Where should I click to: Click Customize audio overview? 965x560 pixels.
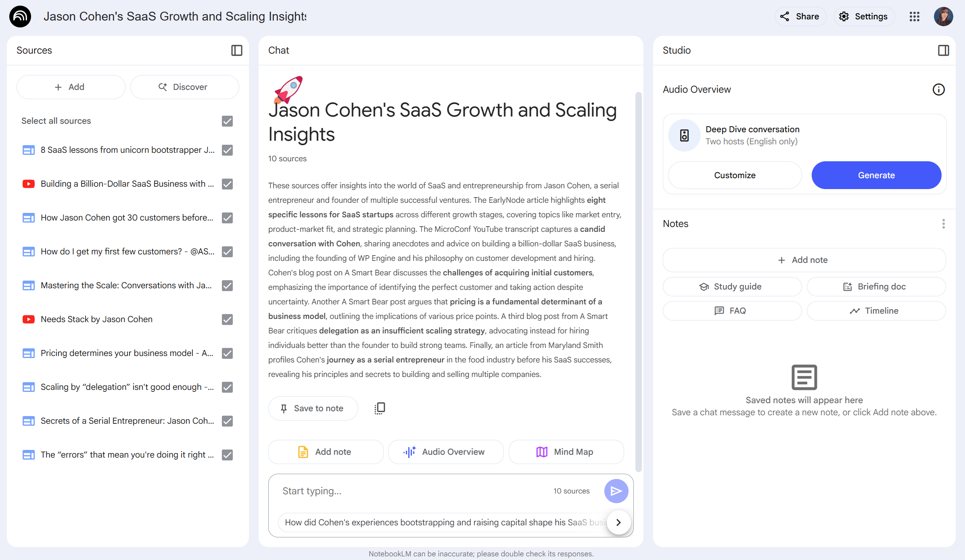(734, 175)
